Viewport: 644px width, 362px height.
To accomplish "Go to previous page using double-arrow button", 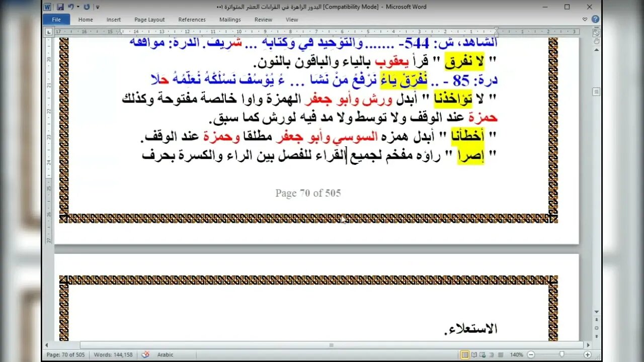I will (x=596, y=320).
